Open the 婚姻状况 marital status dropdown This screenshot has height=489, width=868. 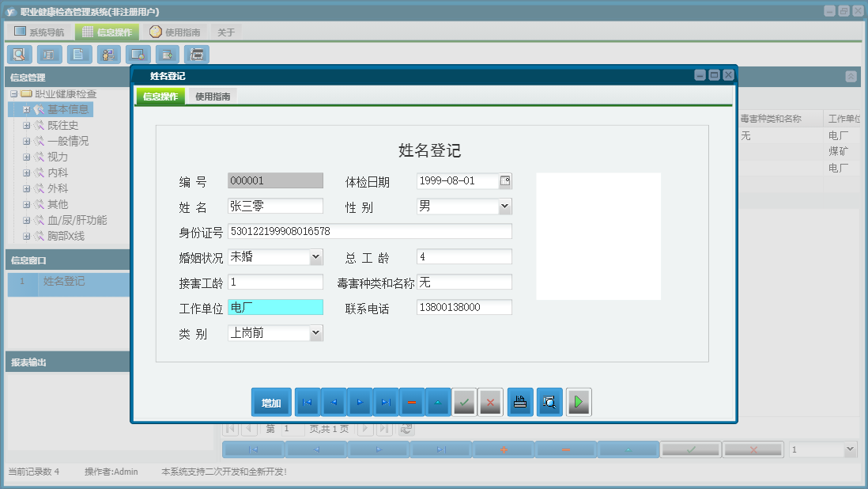point(316,256)
